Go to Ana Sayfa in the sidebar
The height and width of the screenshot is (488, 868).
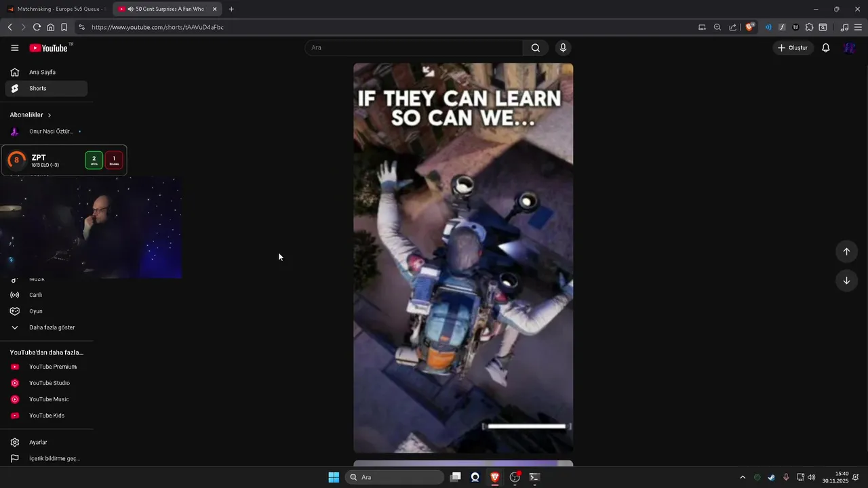coord(46,72)
